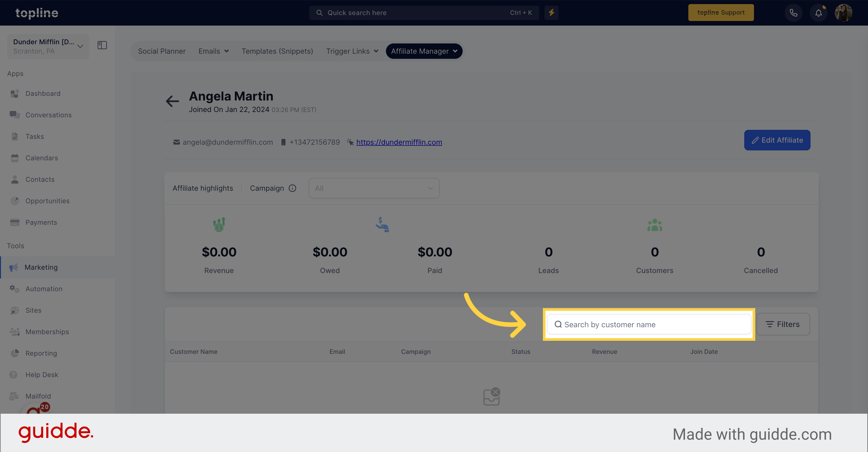Click the Edit Affiliate button
The width and height of the screenshot is (868, 452).
777,140
